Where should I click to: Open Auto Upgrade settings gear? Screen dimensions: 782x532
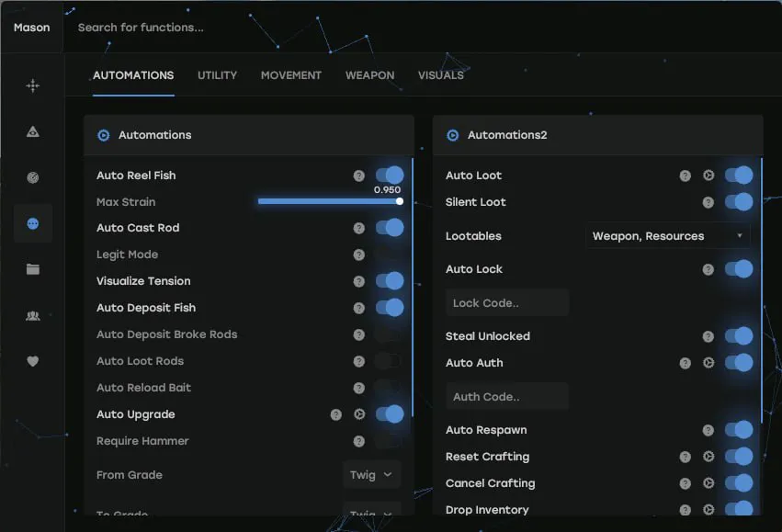click(359, 414)
